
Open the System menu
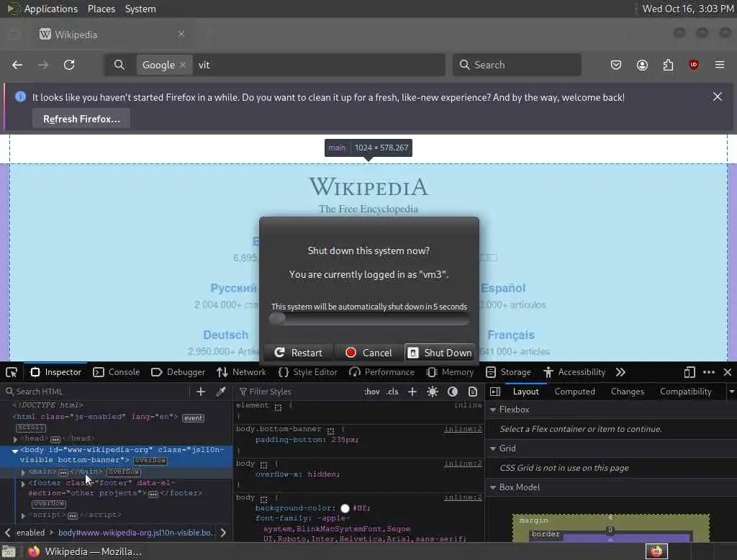(x=140, y=9)
